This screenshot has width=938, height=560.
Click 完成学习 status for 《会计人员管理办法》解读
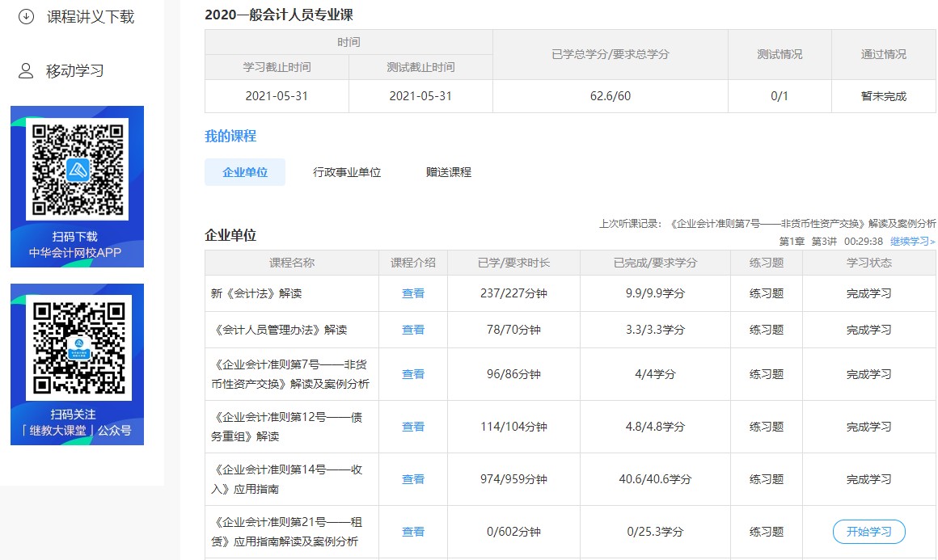[868, 330]
